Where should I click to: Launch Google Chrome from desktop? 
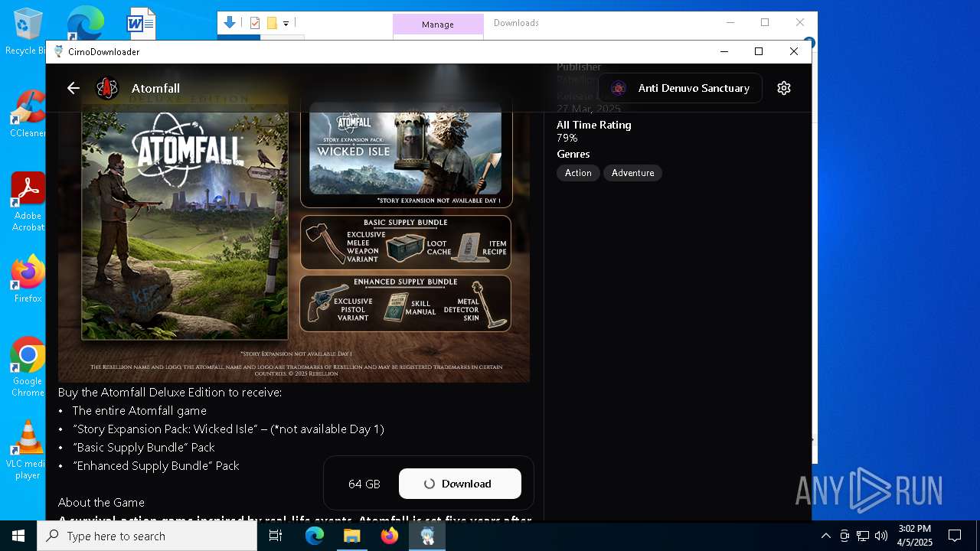[28, 367]
